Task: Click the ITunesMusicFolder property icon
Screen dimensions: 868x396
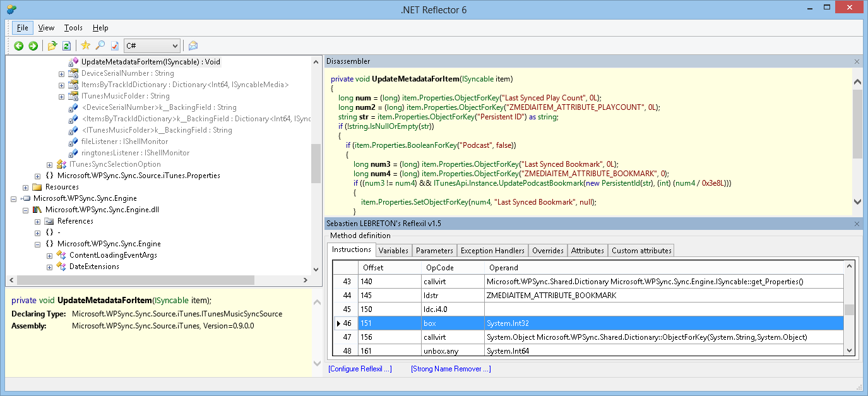Action: pos(73,96)
